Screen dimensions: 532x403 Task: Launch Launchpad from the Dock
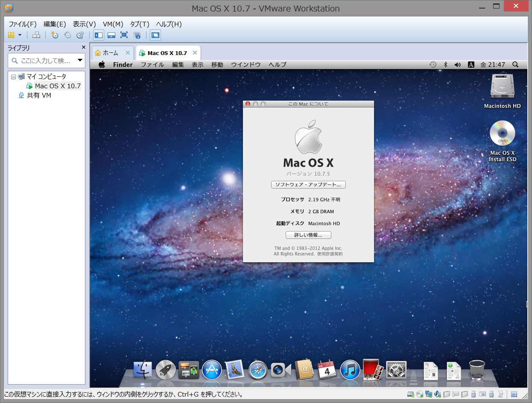(x=166, y=370)
